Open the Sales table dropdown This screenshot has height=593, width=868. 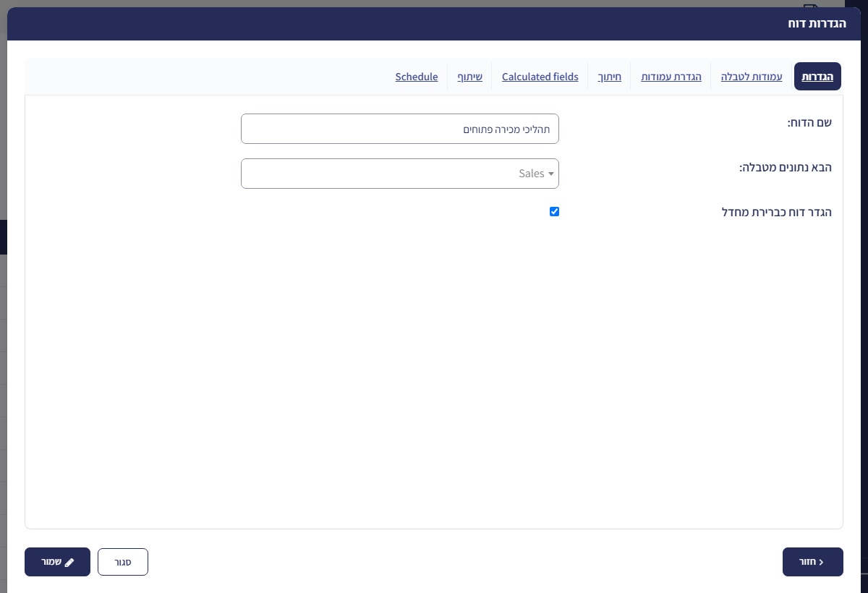click(400, 174)
